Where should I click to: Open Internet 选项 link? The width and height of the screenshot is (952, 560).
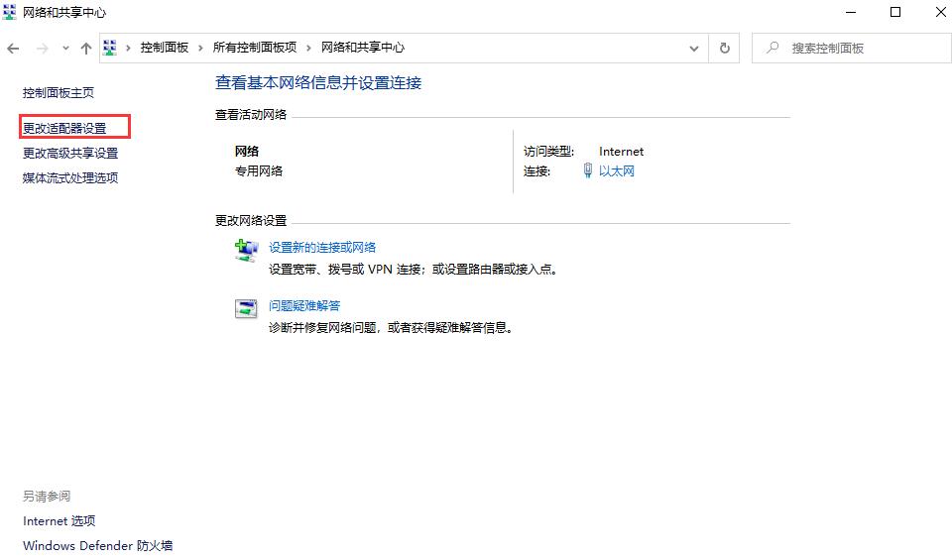pos(59,520)
